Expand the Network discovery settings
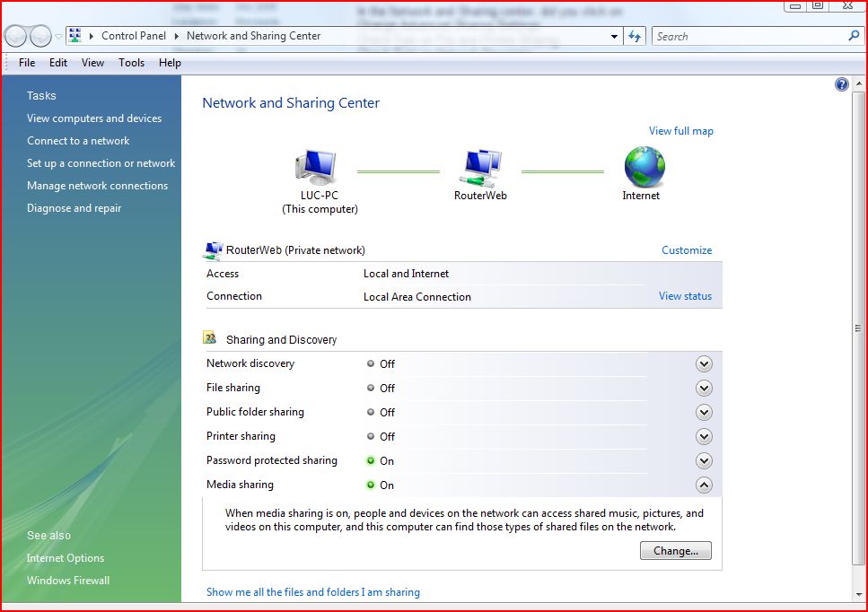 pyautogui.click(x=704, y=363)
